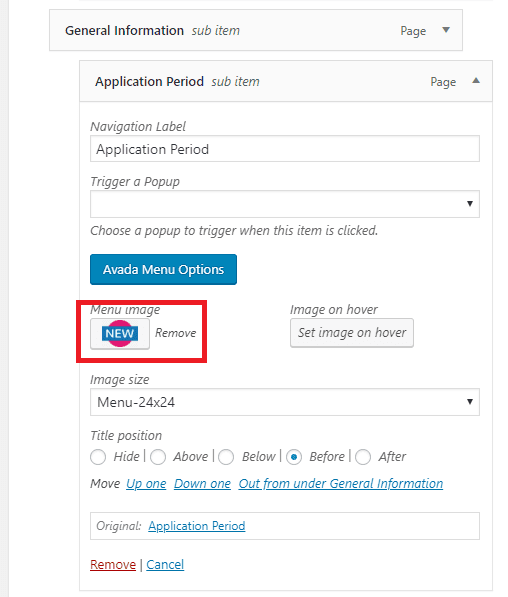Select the Above title position radio

(158, 457)
